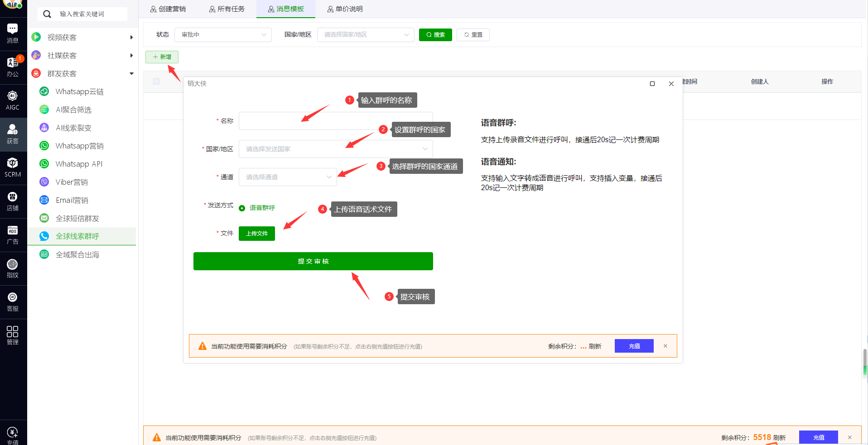This screenshot has width=868, height=445.
Task: Click the 输入搜索关键词 search field
Action: click(82, 14)
